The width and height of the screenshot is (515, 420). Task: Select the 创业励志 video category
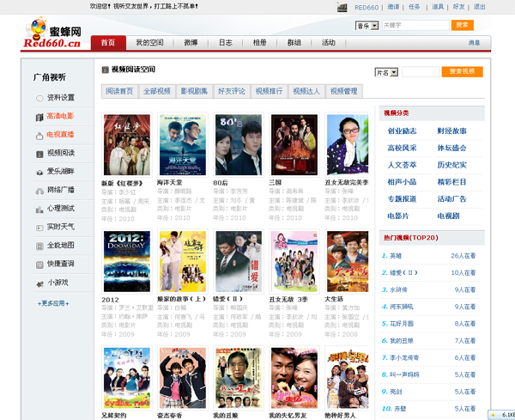[x=402, y=131]
